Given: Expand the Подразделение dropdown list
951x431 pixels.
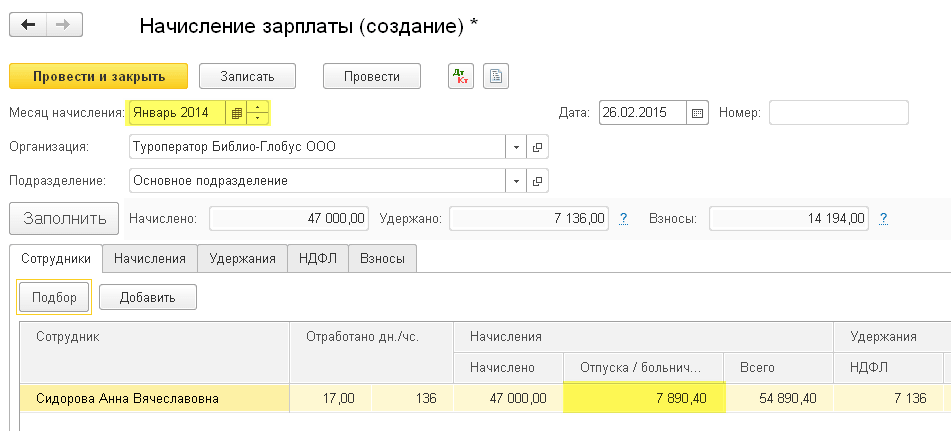Looking at the screenshot, I should click(517, 181).
